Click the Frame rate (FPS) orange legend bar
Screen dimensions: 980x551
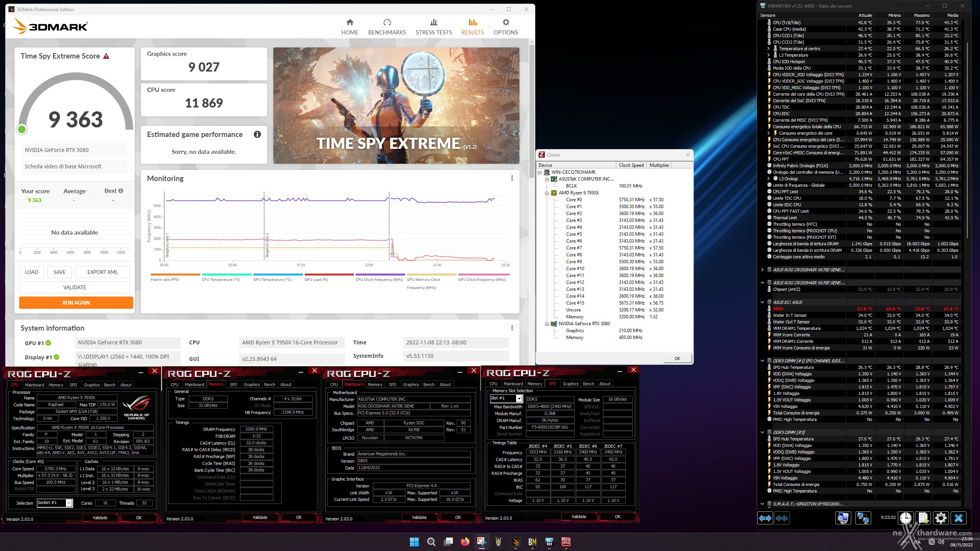tap(175, 274)
